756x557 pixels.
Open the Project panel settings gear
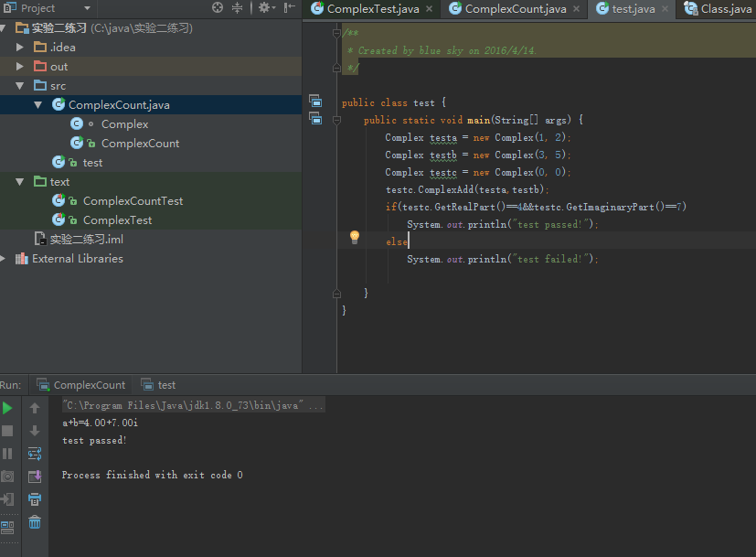(265, 7)
